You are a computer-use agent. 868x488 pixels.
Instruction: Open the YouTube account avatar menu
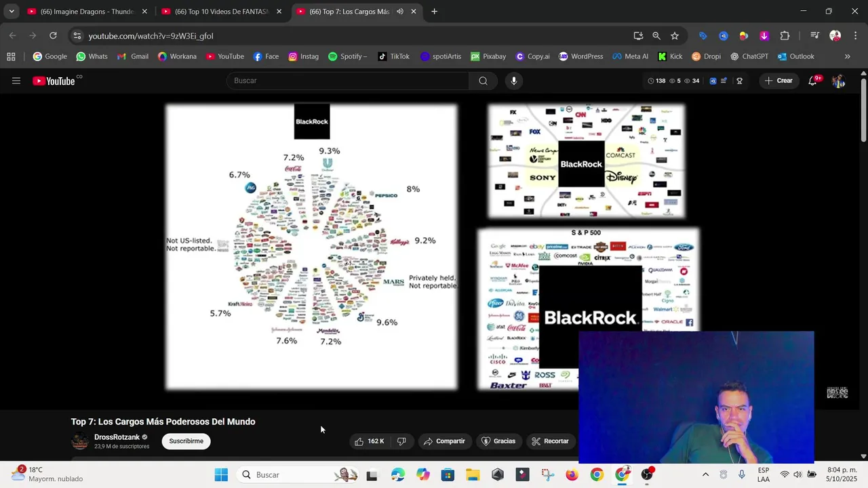pyautogui.click(x=838, y=81)
